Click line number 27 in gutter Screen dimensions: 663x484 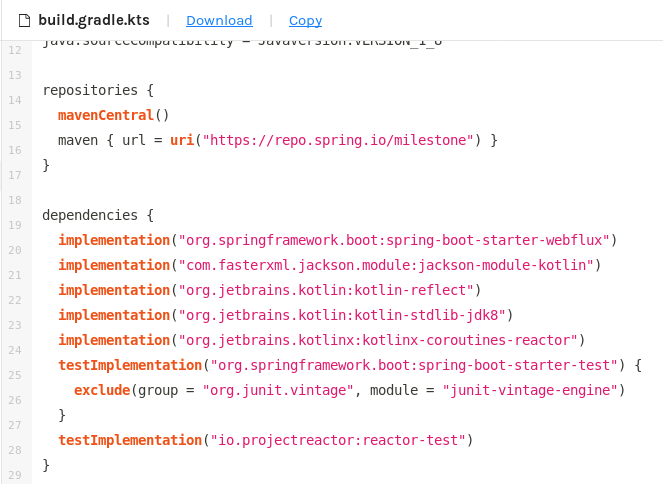coord(15,425)
